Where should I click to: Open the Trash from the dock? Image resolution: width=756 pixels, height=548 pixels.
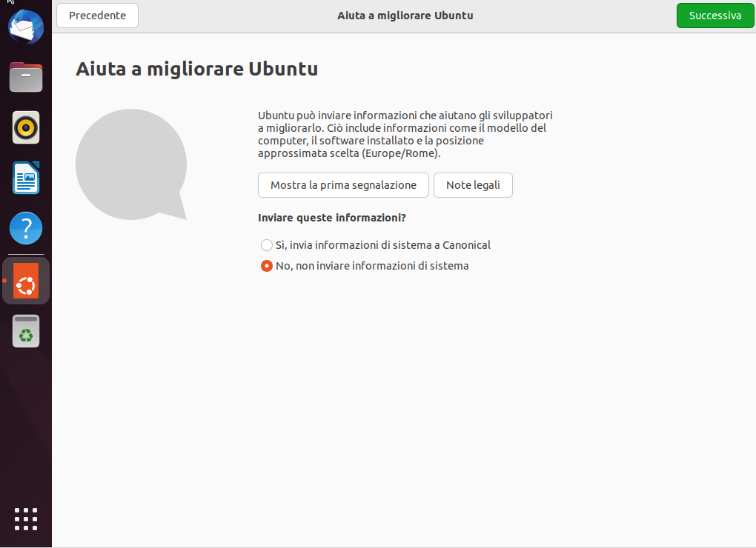(26, 331)
